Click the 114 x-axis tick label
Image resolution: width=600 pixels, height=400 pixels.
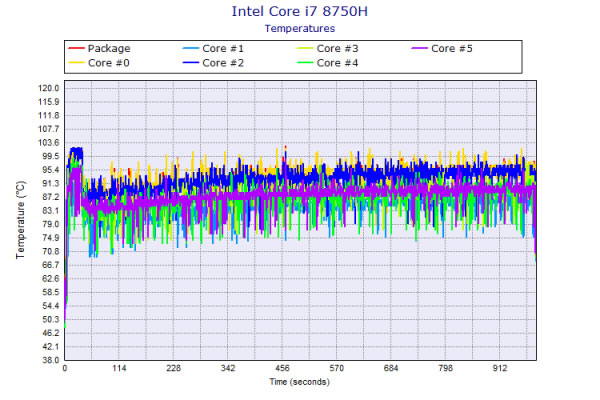tap(119, 368)
